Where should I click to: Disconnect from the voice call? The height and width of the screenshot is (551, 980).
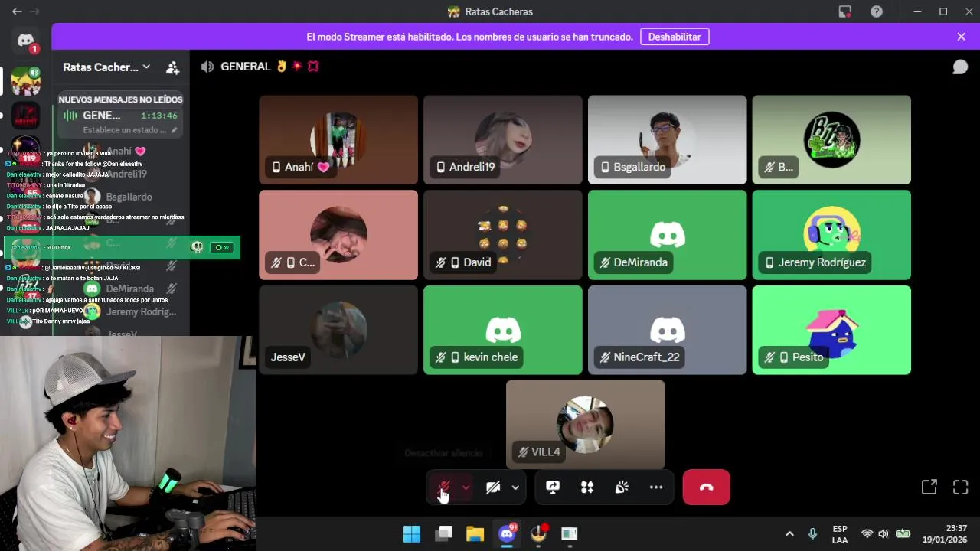[707, 487]
